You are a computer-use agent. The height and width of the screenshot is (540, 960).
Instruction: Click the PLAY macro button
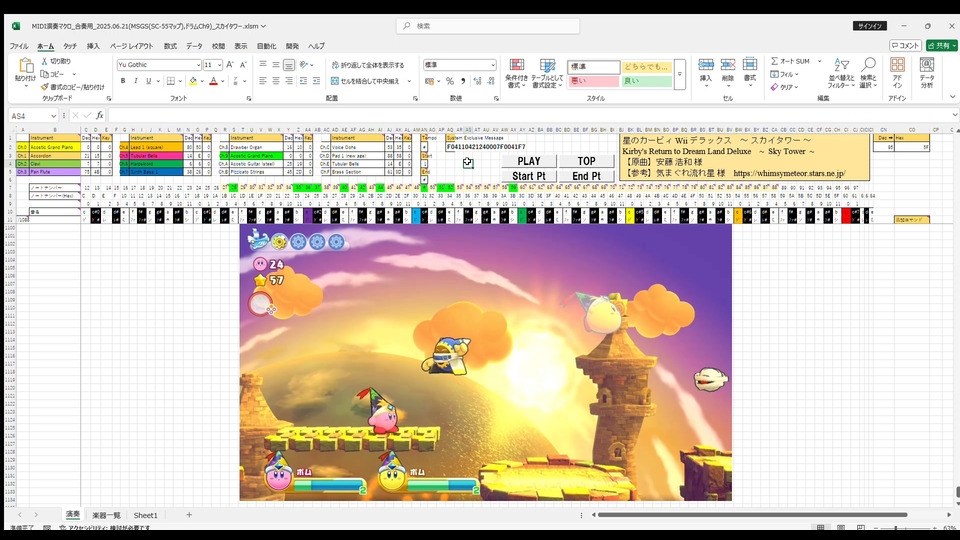(x=529, y=161)
